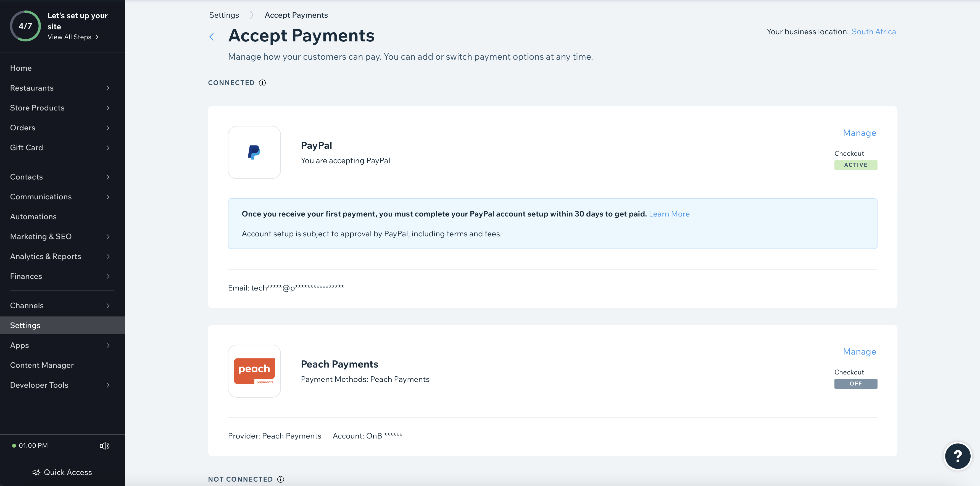This screenshot has width=980, height=486.
Task: Click Settings in the breadcrumb
Action: point(224,15)
